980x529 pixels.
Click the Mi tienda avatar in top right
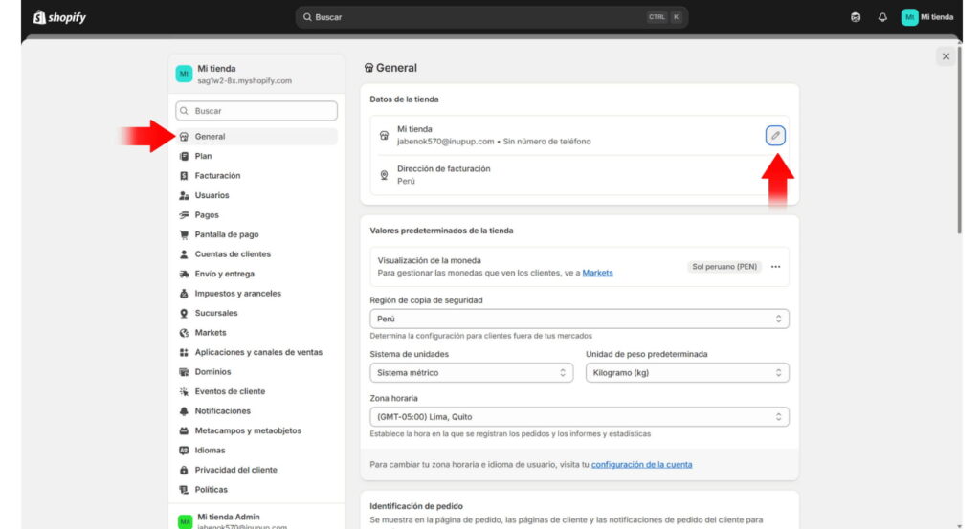click(909, 17)
